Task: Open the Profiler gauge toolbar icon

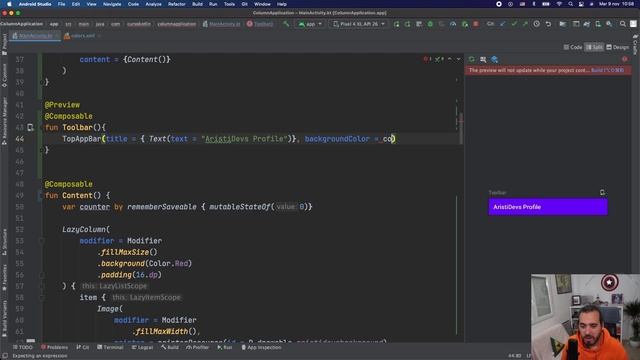Action: point(453,24)
